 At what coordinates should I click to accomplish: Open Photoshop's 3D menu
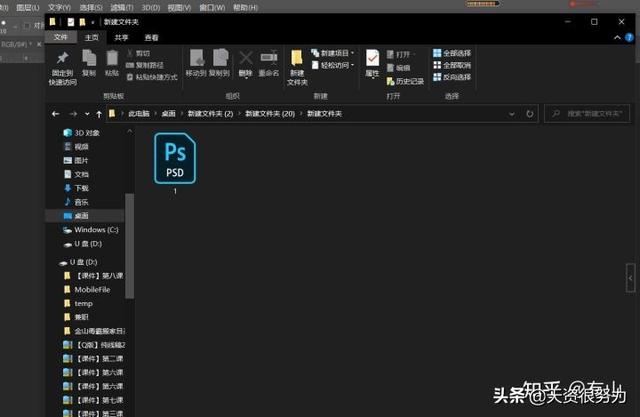(x=151, y=7)
